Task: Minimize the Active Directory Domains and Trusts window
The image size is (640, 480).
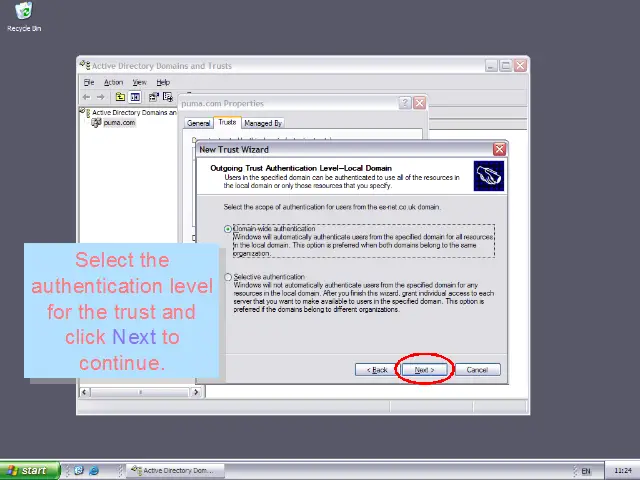Action: pos(491,65)
